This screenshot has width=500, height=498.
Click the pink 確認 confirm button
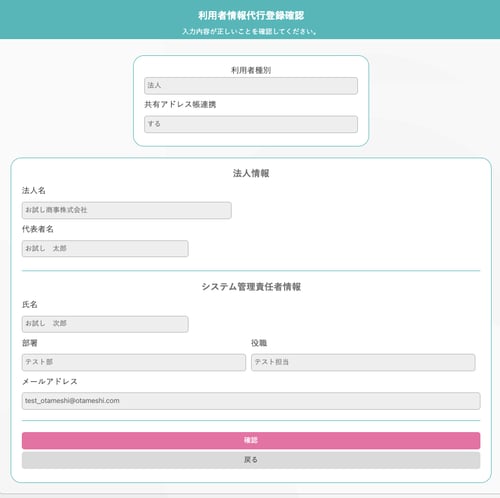251,440
